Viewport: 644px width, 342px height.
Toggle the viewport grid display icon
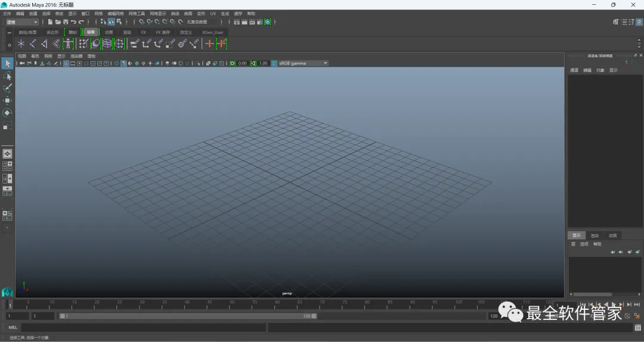point(66,63)
